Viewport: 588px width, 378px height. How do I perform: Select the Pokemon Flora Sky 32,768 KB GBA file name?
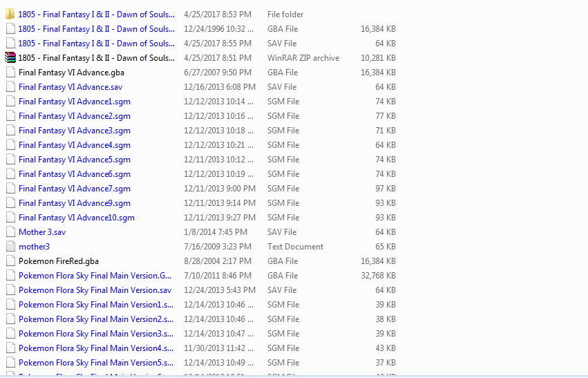[x=95, y=276]
